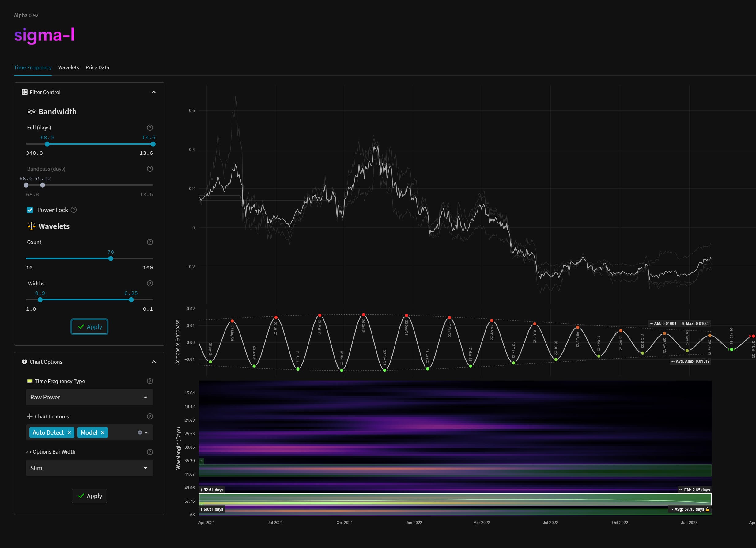Collapse the Chart Options panel
Image resolution: width=756 pixels, height=548 pixels.
click(154, 362)
